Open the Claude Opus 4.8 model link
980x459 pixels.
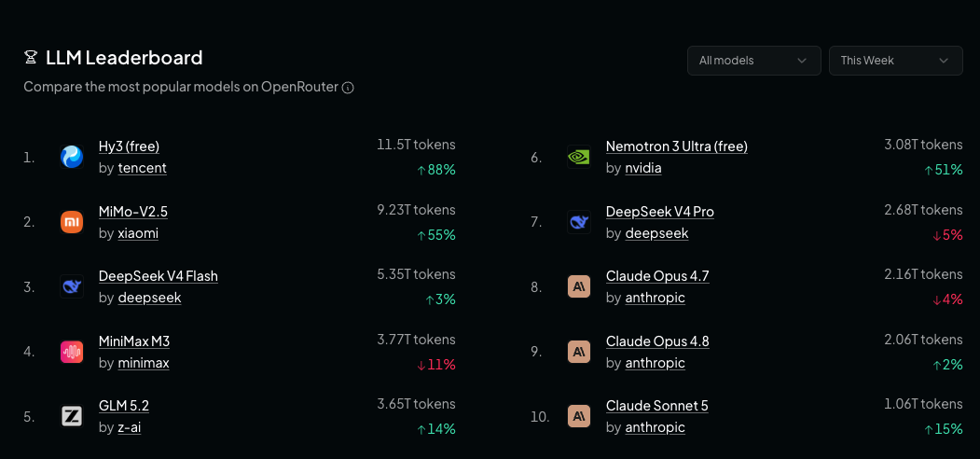tap(657, 341)
